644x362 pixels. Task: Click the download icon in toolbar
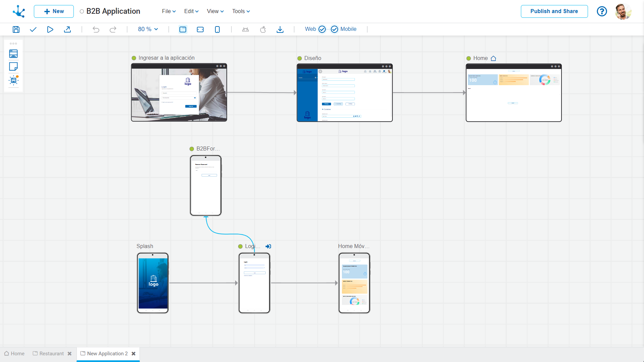pyautogui.click(x=280, y=29)
